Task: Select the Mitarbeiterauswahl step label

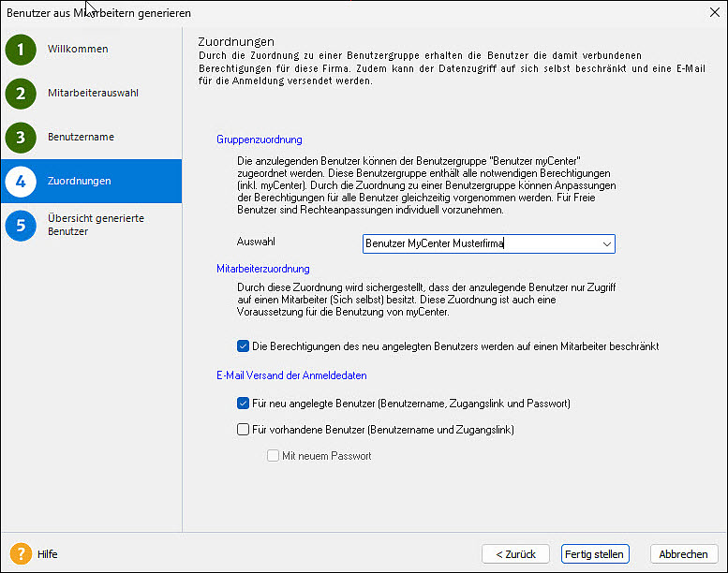Action: click(93, 93)
